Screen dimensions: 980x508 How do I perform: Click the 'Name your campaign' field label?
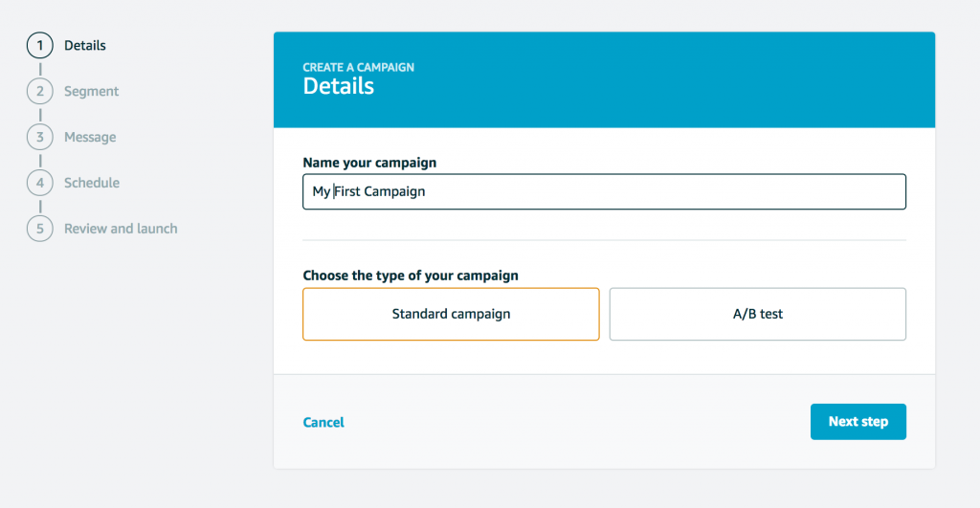coord(369,163)
